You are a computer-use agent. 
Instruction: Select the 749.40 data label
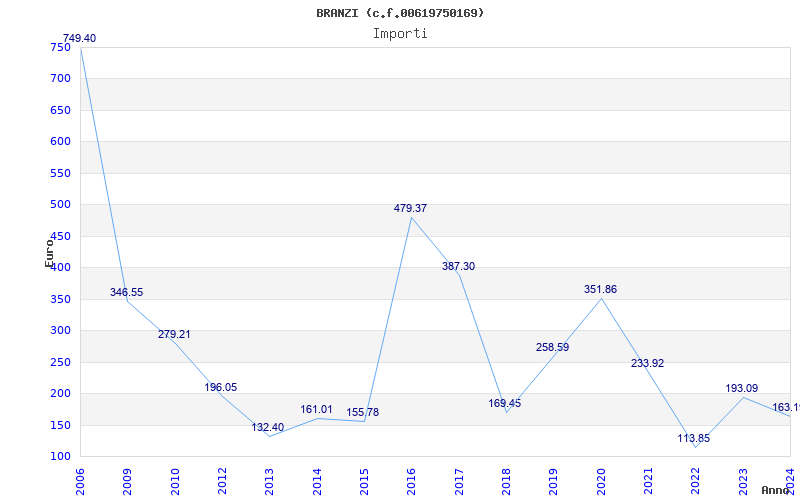pos(79,38)
